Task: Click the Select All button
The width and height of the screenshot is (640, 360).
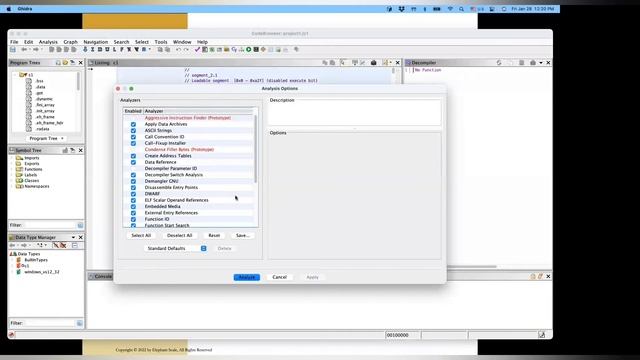Action: tap(141, 236)
